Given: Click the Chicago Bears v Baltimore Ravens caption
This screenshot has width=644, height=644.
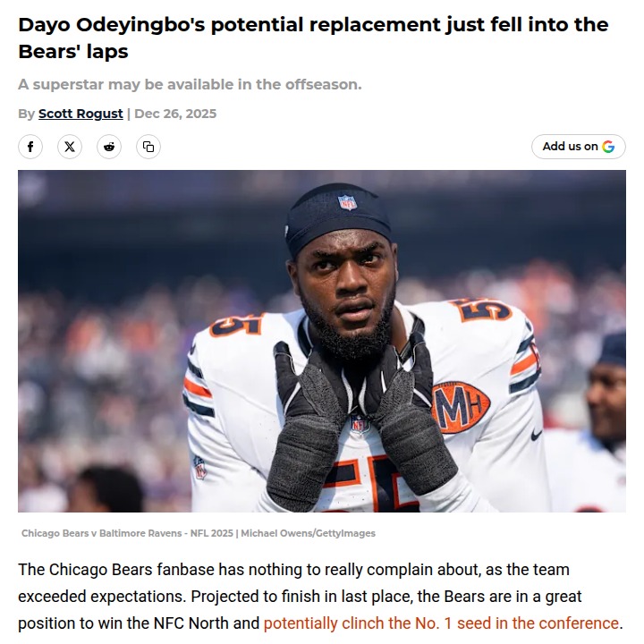Looking at the screenshot, I should point(127,533).
